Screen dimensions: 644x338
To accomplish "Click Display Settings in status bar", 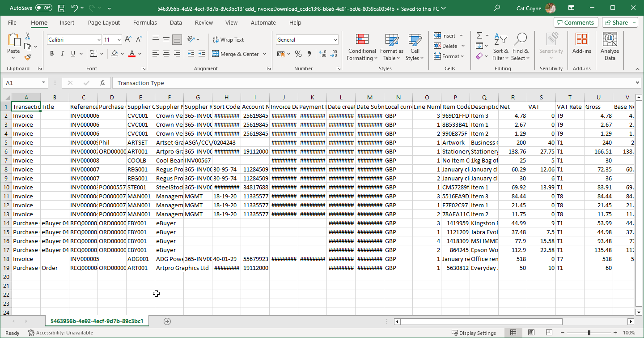I will (474, 333).
